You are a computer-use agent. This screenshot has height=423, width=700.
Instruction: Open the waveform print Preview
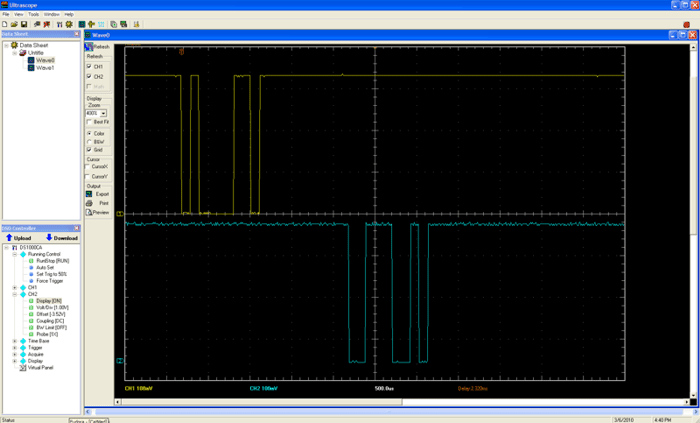(100, 212)
